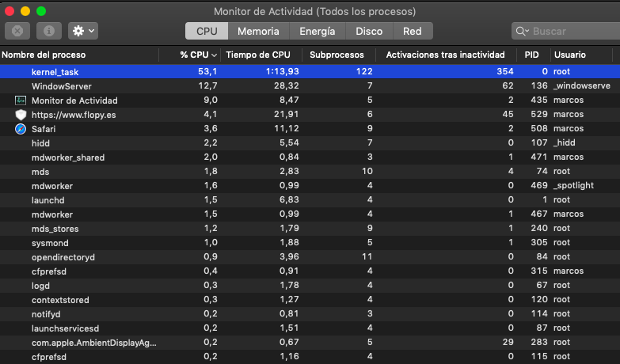620x364 pixels.
Task: Select mdworker with PID 467
Action: (52, 214)
